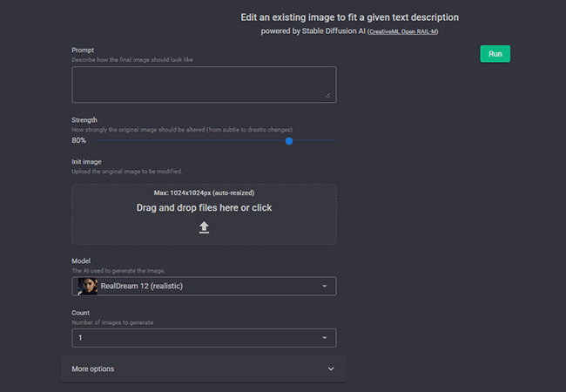Viewport: 566px width, 392px height.
Task: Click the RealDream model thumbnail image
Action: pyautogui.click(x=87, y=286)
